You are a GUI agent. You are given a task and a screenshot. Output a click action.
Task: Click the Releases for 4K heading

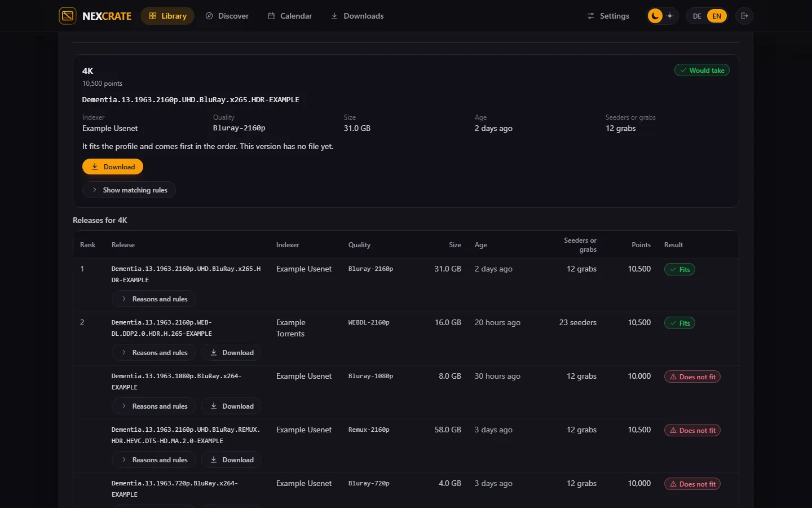pyautogui.click(x=100, y=220)
